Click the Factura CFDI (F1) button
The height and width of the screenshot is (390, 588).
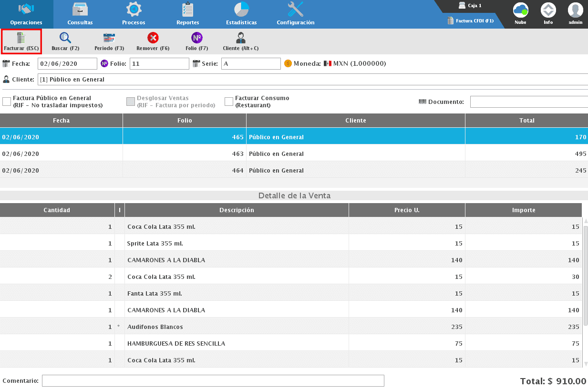[470, 21]
